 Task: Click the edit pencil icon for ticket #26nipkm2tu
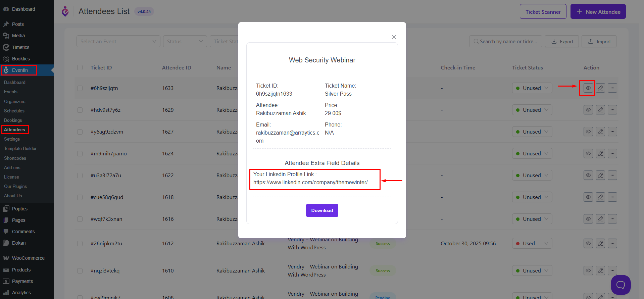pyautogui.click(x=600, y=243)
